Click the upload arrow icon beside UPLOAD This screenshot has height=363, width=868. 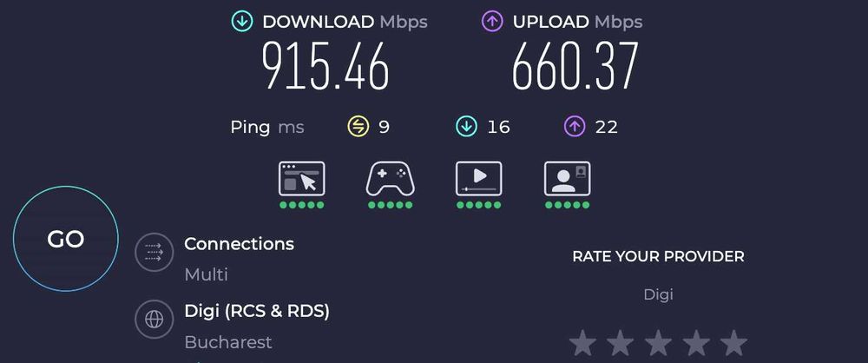(x=492, y=22)
